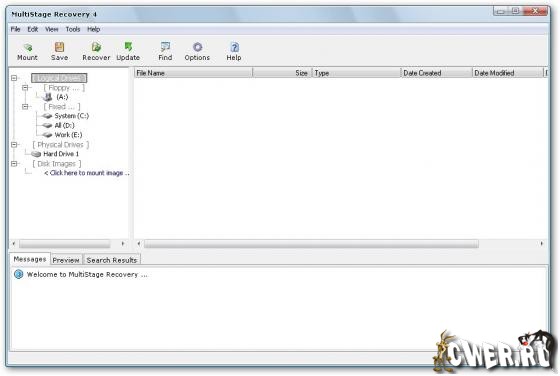Collapse the Physical Drives tree node
Viewport: 560px width, 376px height.
pyautogui.click(x=14, y=145)
